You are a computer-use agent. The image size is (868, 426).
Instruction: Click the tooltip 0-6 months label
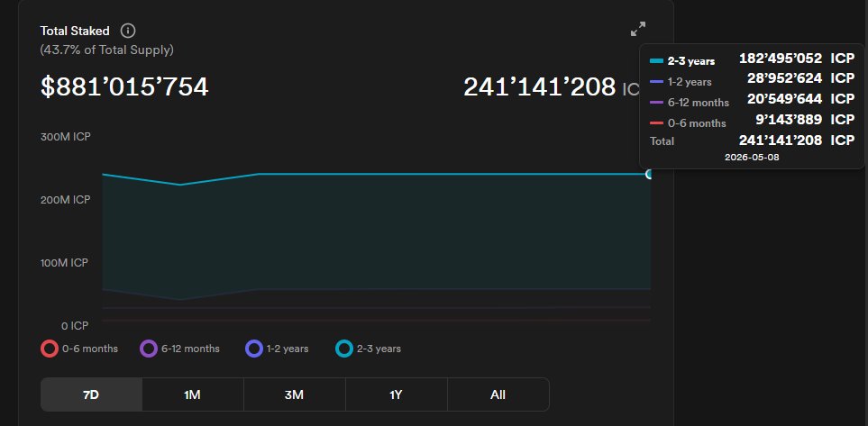coord(697,122)
